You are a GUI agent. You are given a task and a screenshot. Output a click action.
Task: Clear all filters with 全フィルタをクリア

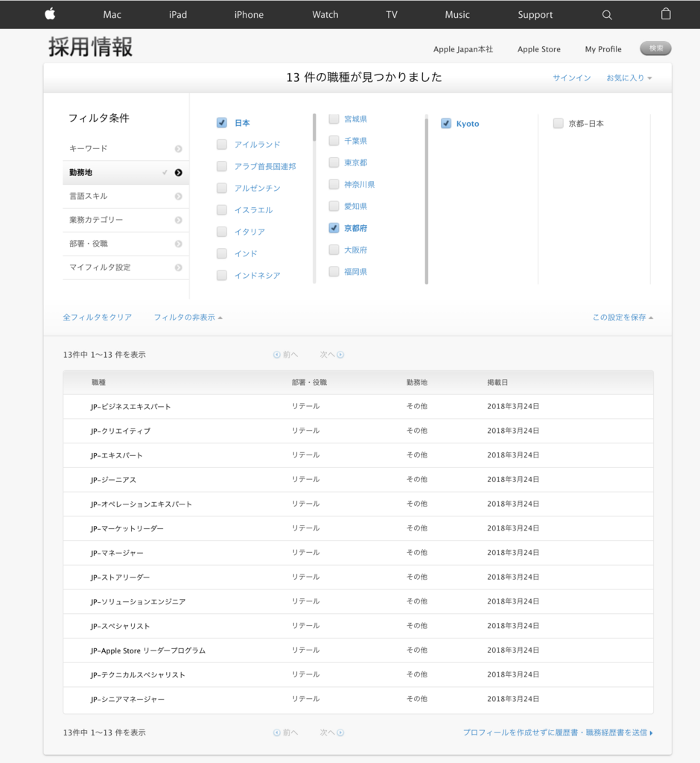[98, 317]
